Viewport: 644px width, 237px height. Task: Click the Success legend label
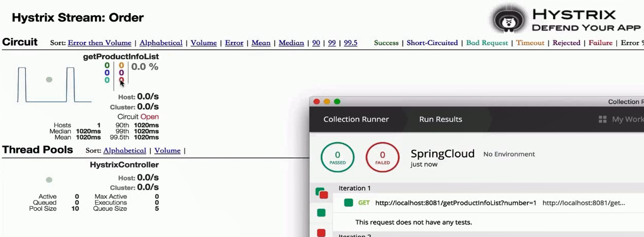(x=386, y=43)
